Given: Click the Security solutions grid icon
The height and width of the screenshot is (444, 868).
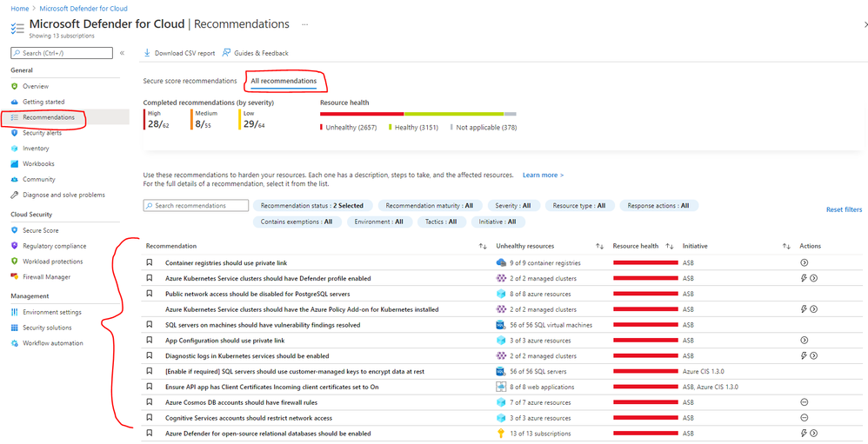Looking at the screenshot, I should [x=15, y=328].
